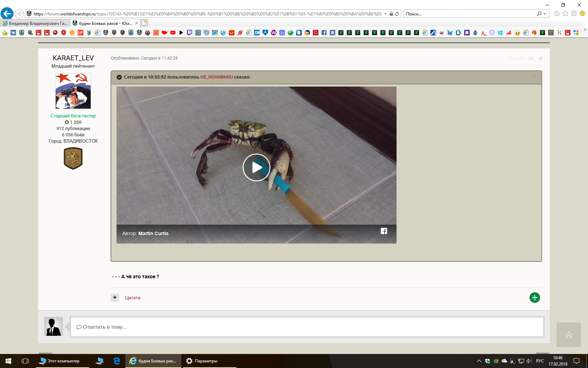Open the favorites star icon
Viewport: 588px width, 368px height.
pyautogui.click(x=565, y=14)
